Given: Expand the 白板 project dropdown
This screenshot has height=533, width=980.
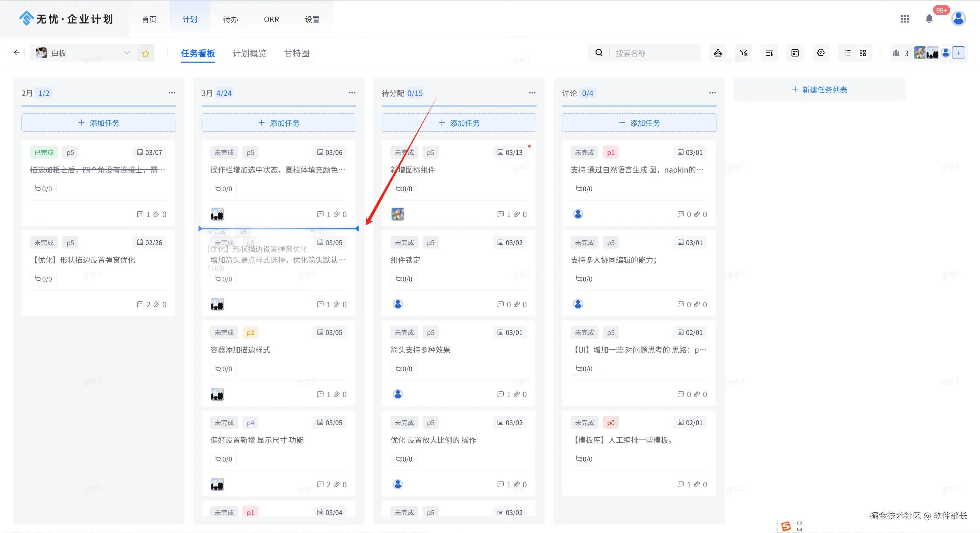Looking at the screenshot, I should pyautogui.click(x=127, y=53).
